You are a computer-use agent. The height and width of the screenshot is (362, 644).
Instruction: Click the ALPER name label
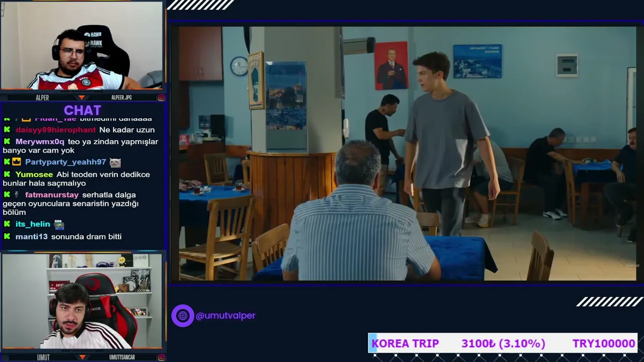42,98
